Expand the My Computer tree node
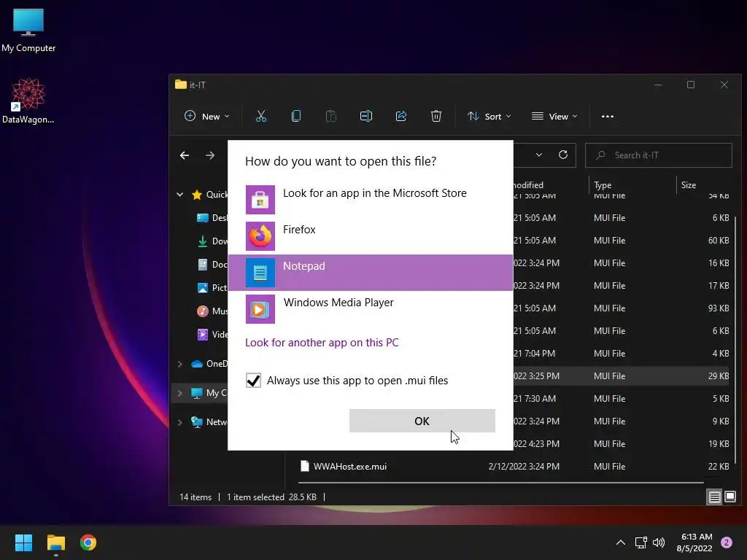 pyautogui.click(x=180, y=393)
